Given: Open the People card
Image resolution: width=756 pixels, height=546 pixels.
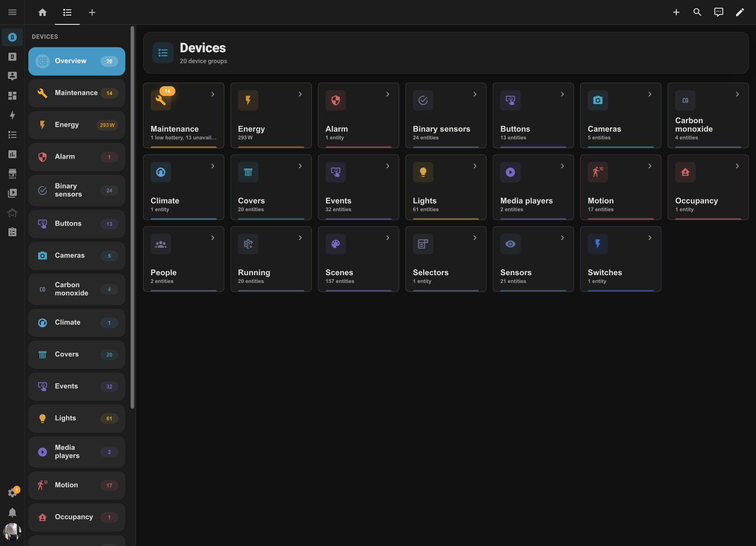Looking at the screenshot, I should pyautogui.click(x=183, y=259).
